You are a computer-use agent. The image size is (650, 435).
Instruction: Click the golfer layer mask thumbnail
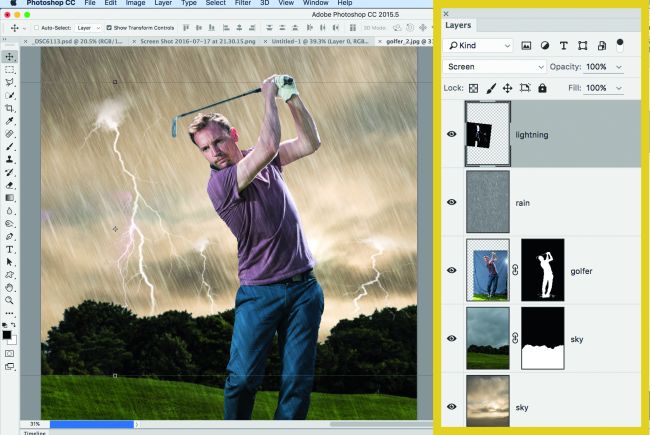click(x=543, y=270)
